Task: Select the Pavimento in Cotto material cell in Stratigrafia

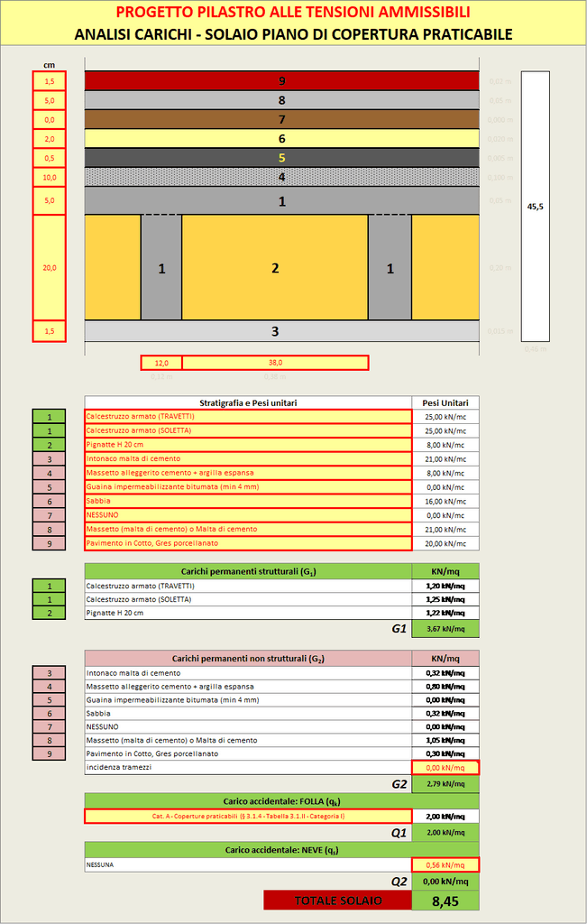Action: (x=248, y=543)
